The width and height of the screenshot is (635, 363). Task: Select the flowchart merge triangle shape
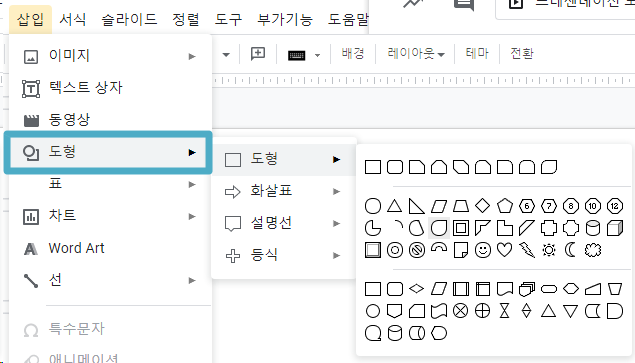pyautogui.click(x=571, y=311)
